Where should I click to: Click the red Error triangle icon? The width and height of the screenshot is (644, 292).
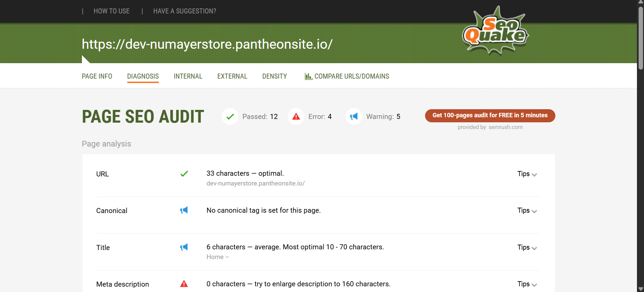[x=296, y=117]
